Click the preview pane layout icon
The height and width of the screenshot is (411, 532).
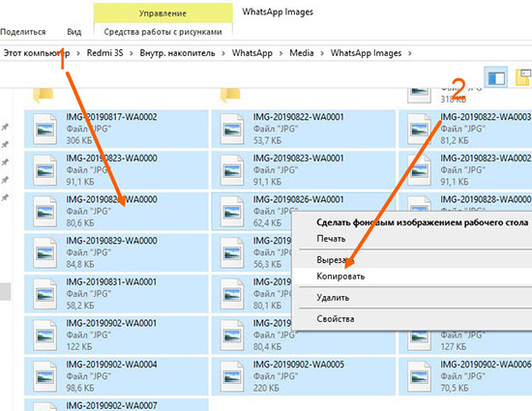tap(496, 77)
